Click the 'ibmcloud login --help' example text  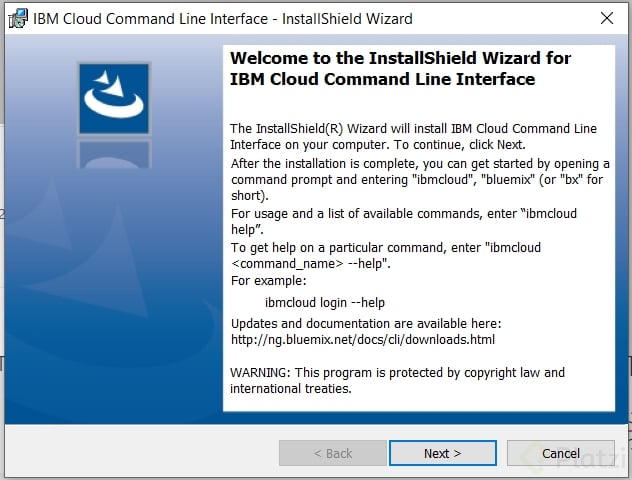(x=325, y=302)
